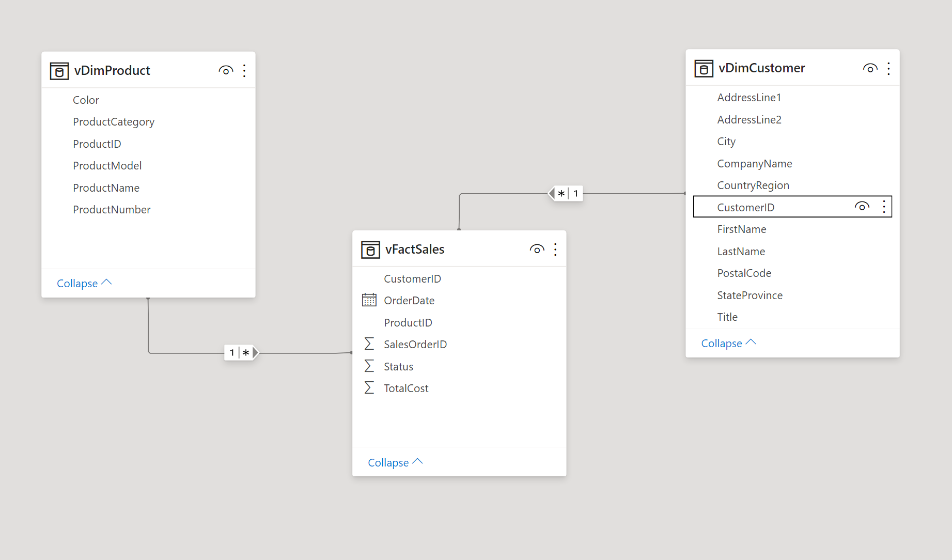Toggle visibility of vFactSales table
Viewport: 952px width, 560px height.
[x=537, y=250]
